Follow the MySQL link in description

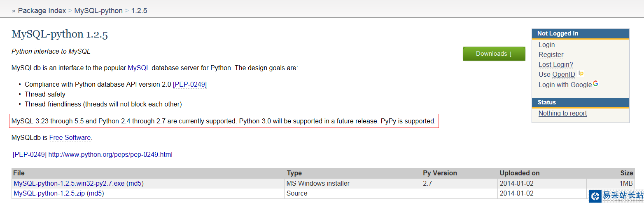138,68
